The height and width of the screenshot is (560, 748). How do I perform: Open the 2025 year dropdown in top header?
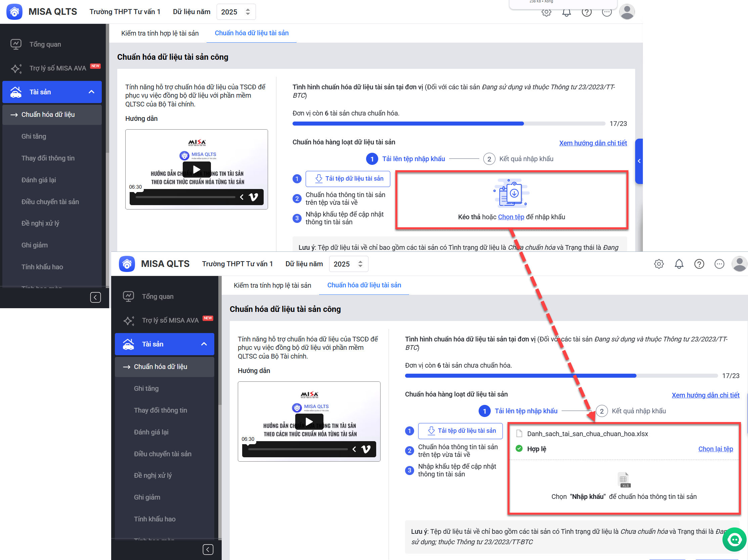pyautogui.click(x=236, y=12)
